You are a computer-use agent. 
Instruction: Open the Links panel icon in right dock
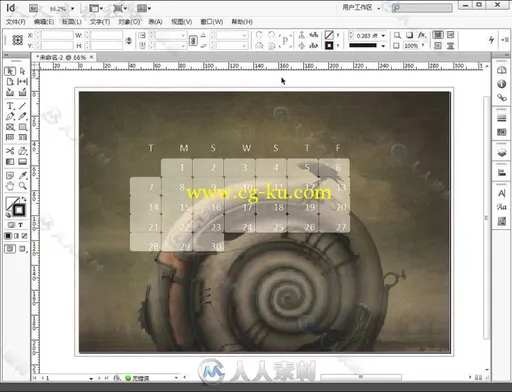click(501, 97)
